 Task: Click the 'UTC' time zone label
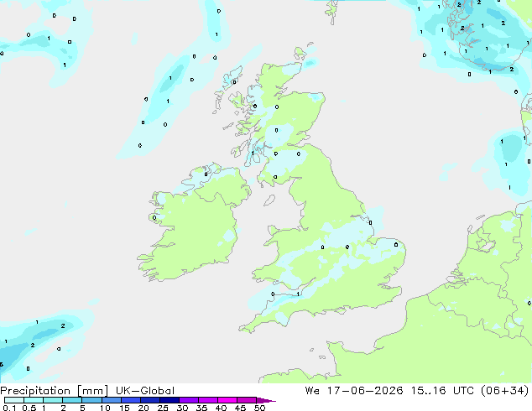coord(463,391)
